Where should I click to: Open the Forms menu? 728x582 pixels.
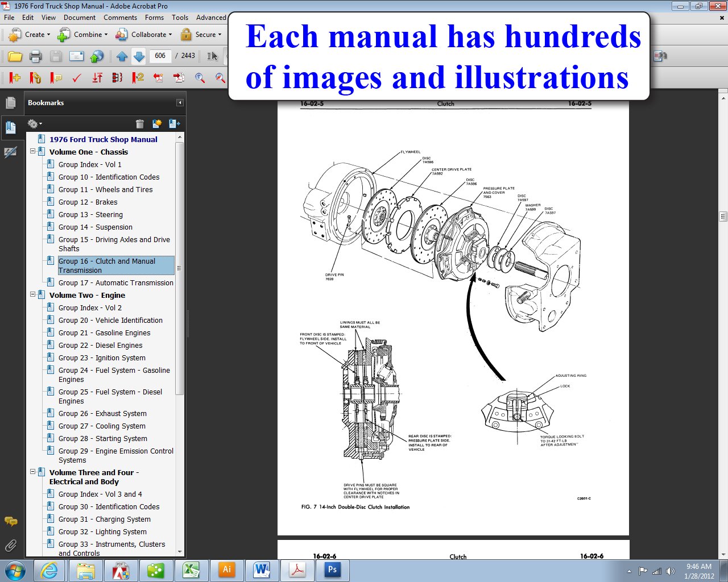tap(154, 18)
